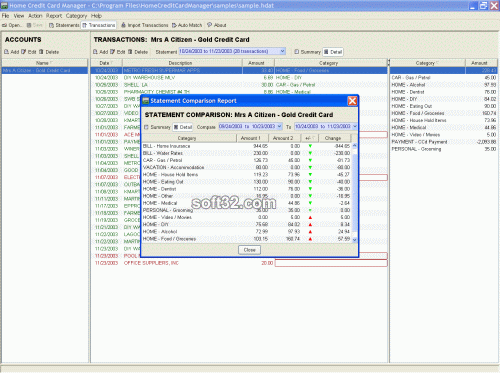Open the Action menu
500x373 pixels.
[x=35, y=16]
